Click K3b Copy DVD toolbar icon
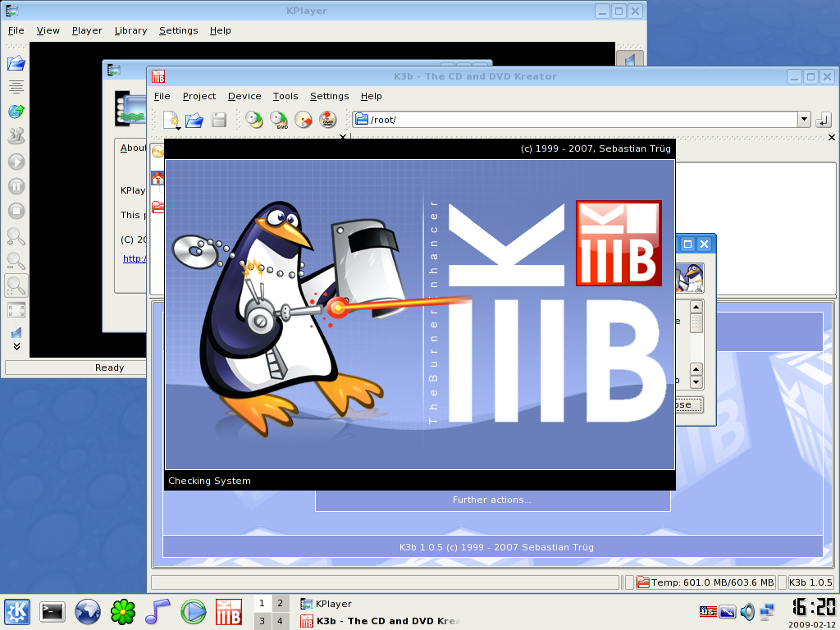840x630 pixels. click(x=279, y=120)
